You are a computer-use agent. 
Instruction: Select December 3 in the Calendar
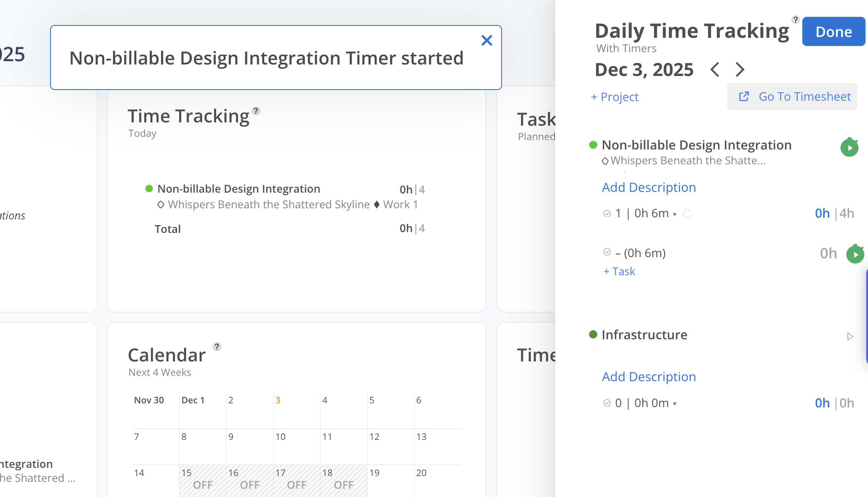point(278,400)
